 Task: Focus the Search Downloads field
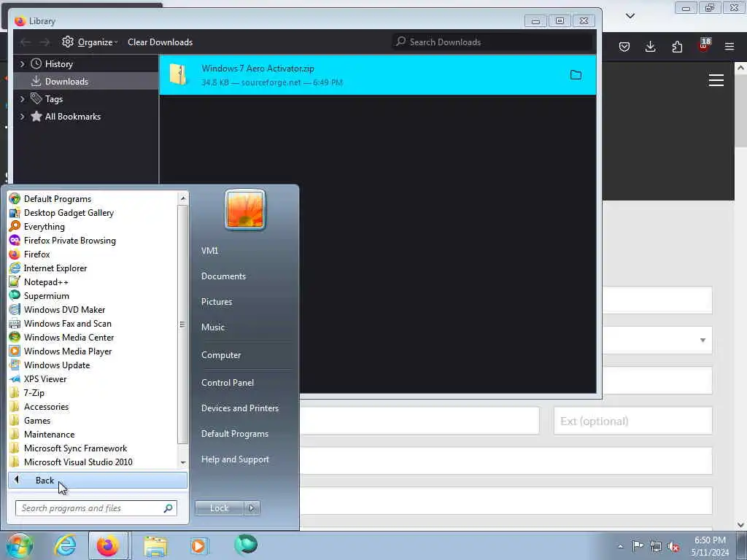(492, 42)
